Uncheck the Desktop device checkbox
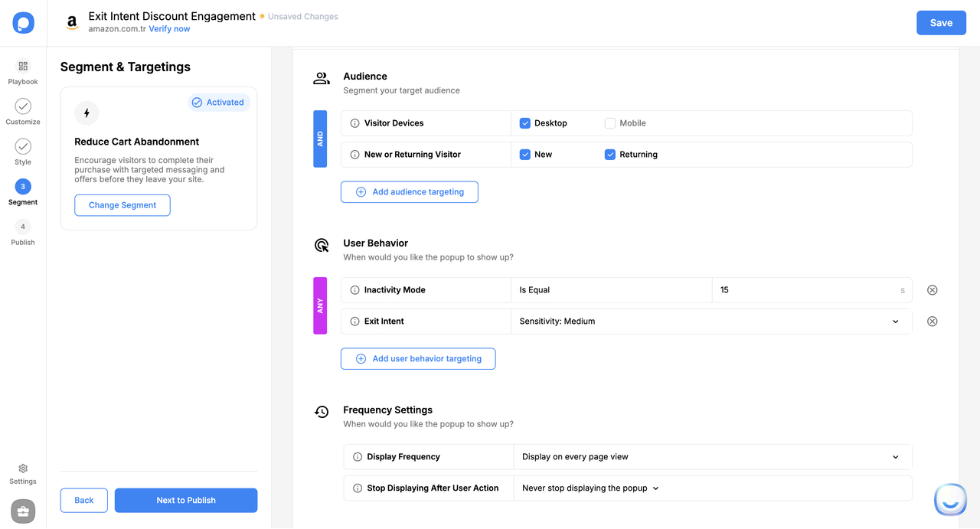 pos(525,123)
